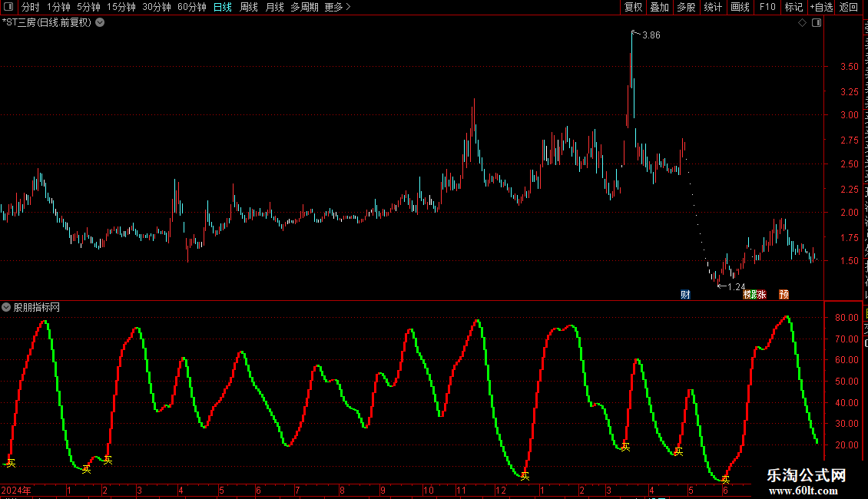Click 买 signal near 2024年 start
Viewport: 868px width, 499px height.
pyautogui.click(x=11, y=464)
